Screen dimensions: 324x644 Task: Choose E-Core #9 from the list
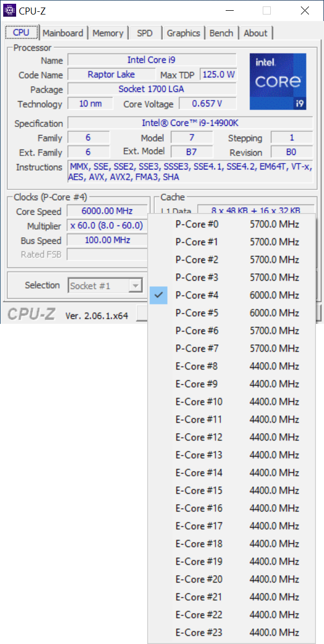click(x=232, y=384)
